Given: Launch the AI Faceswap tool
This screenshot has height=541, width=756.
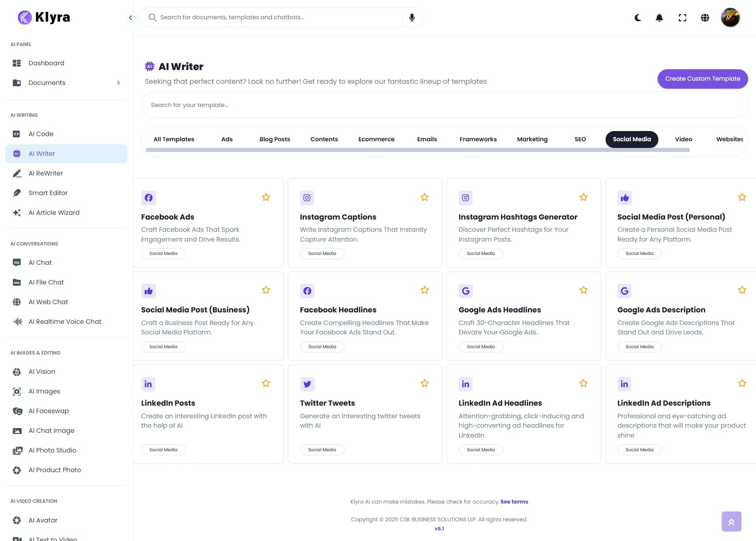Looking at the screenshot, I should 48,411.
